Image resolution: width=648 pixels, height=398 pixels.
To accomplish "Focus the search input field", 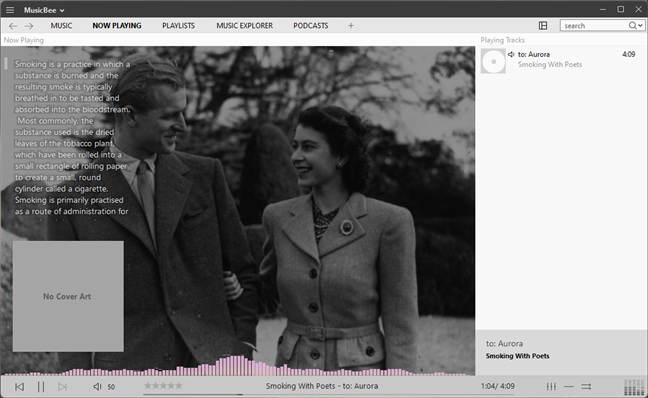I will click(595, 26).
